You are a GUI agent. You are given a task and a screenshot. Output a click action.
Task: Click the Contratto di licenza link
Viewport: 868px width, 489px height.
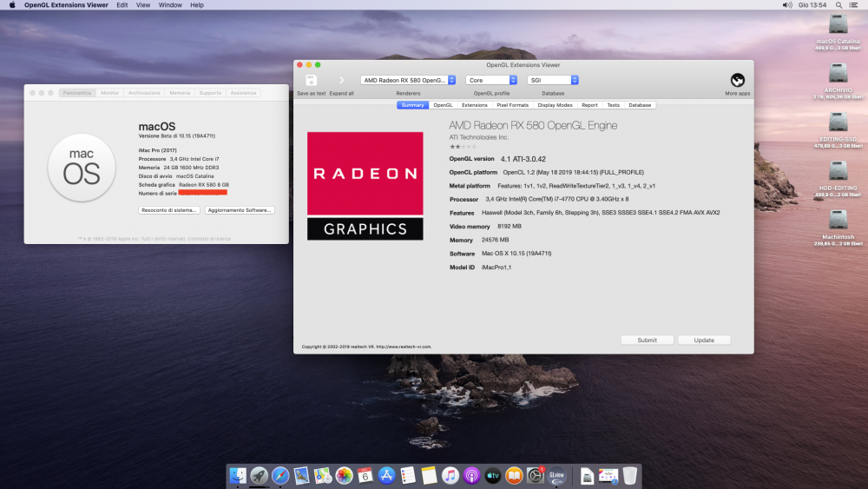(208, 239)
